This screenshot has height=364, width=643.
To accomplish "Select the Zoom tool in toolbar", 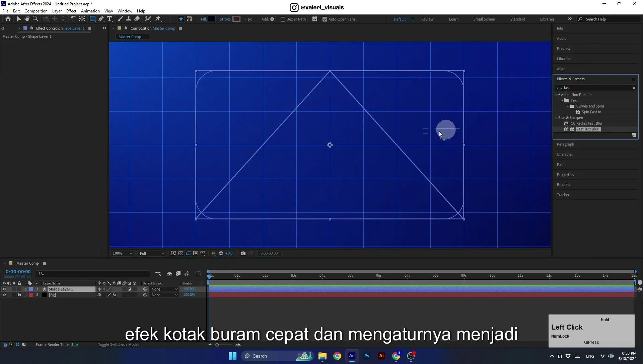I will click(35, 19).
